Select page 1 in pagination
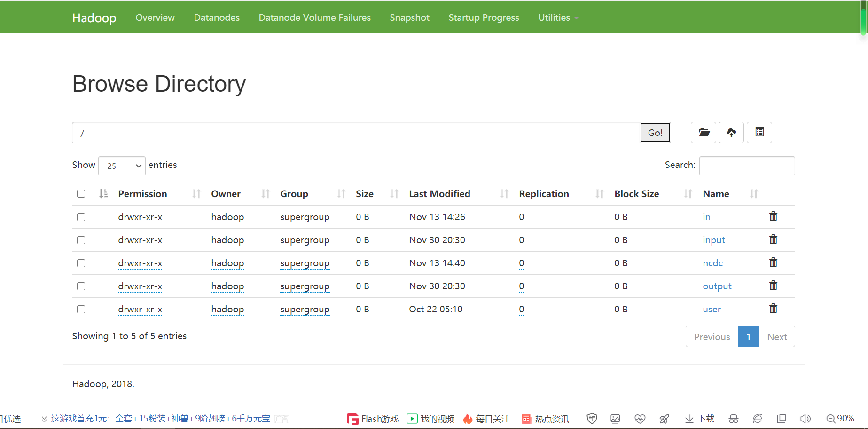Screen dimensions: 868x429 click(x=749, y=337)
